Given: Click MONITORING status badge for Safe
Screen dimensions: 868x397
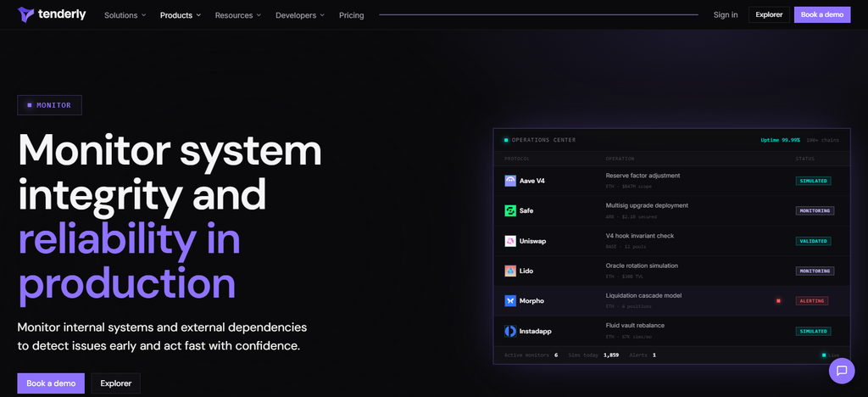Looking at the screenshot, I should pos(815,210).
